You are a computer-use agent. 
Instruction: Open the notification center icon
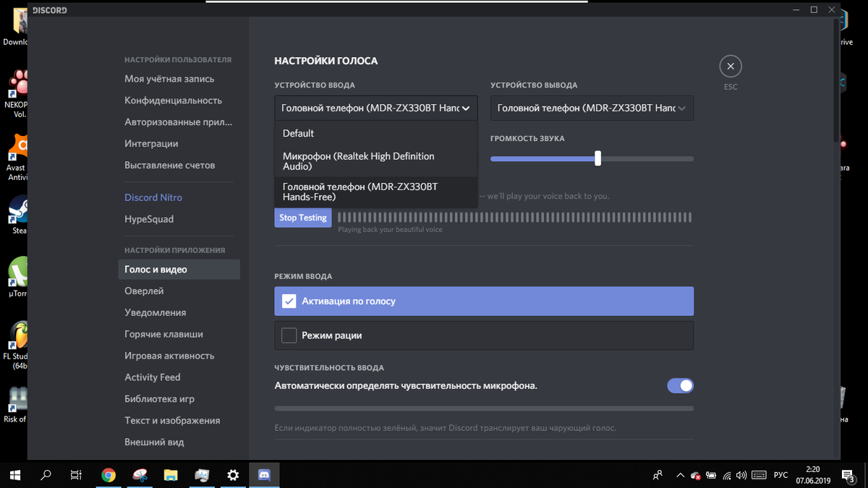(850, 475)
